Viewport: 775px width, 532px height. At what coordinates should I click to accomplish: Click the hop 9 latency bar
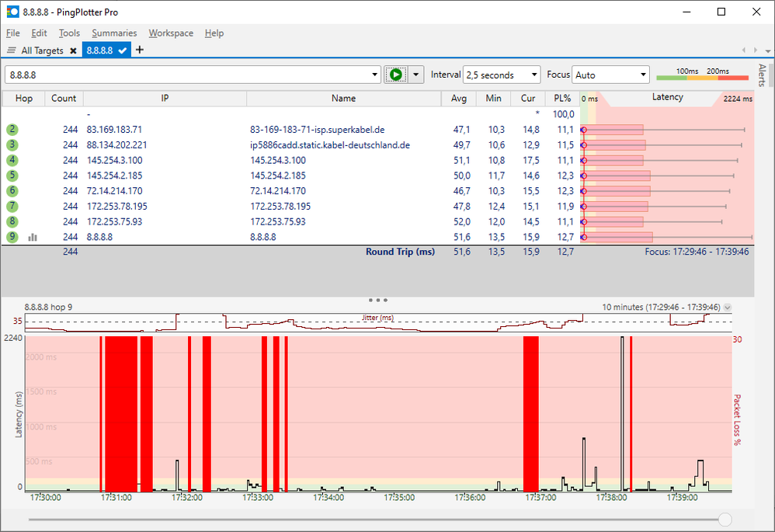click(x=618, y=238)
